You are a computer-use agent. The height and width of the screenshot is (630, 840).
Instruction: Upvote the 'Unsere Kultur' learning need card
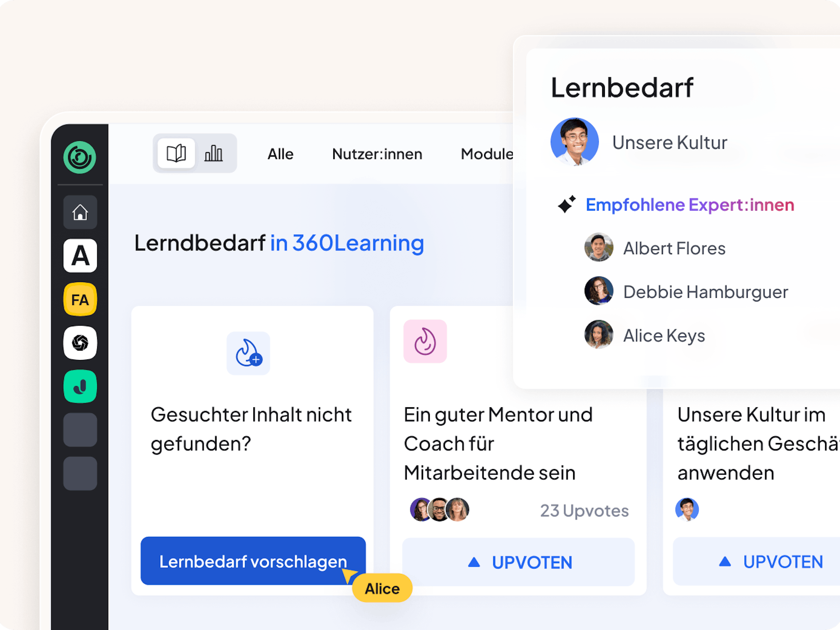756,561
